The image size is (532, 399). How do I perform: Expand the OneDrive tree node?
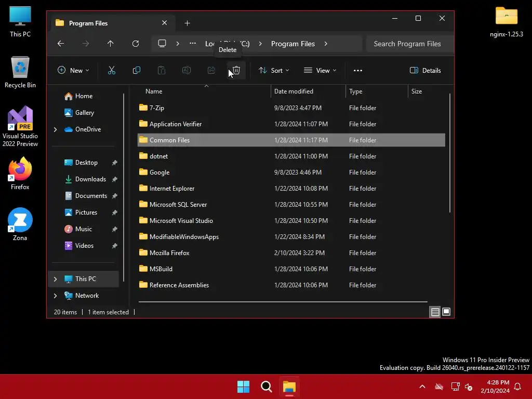point(55,129)
